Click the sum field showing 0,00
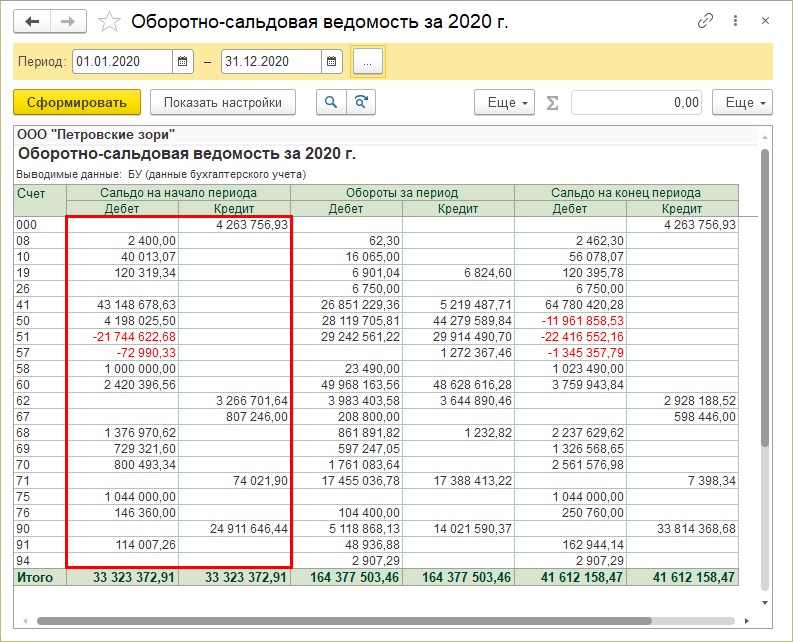 tap(636, 103)
